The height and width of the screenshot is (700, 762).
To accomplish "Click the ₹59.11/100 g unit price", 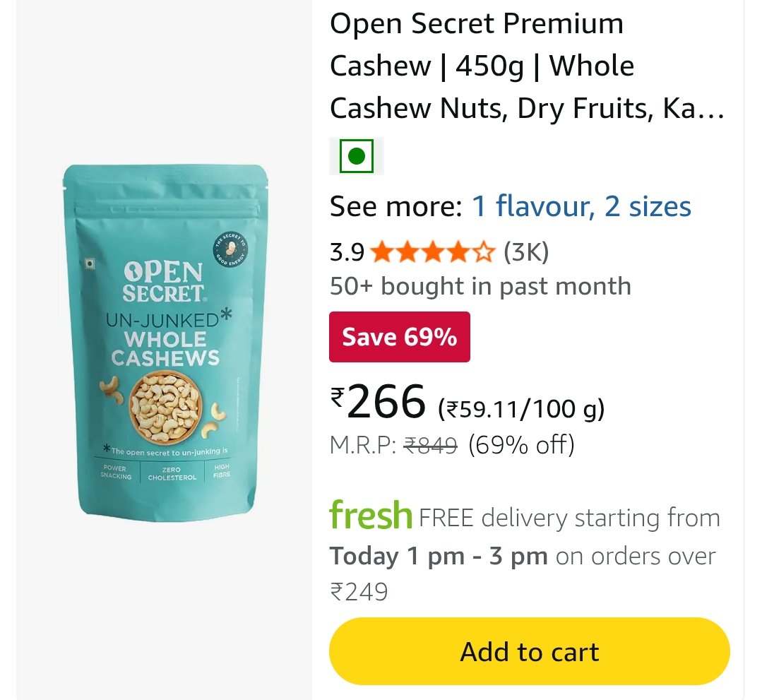I will click(x=521, y=409).
